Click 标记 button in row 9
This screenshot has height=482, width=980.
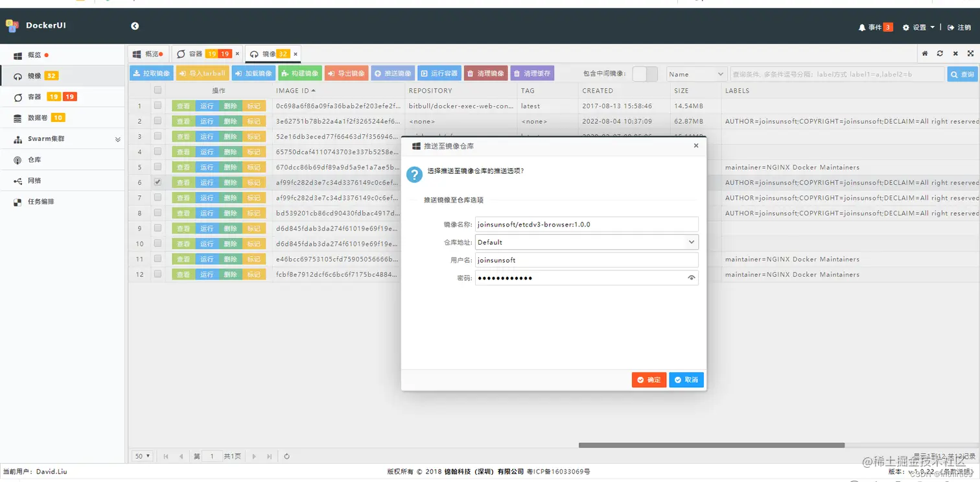253,228
